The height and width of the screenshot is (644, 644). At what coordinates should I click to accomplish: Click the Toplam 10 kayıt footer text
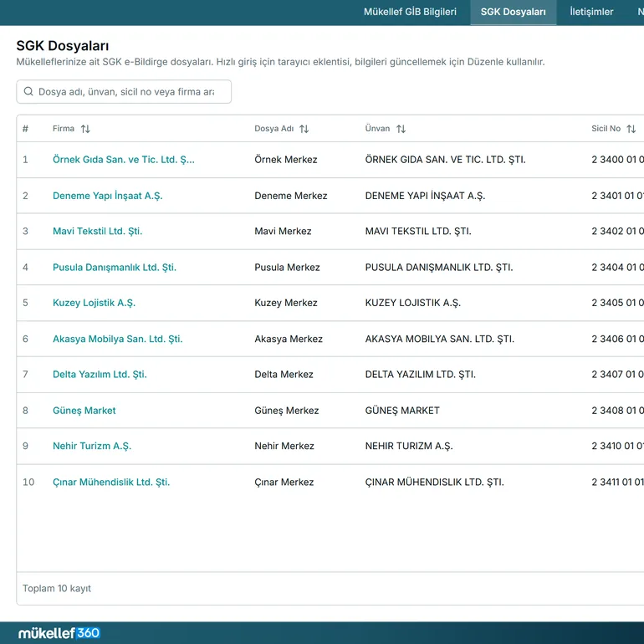57,588
